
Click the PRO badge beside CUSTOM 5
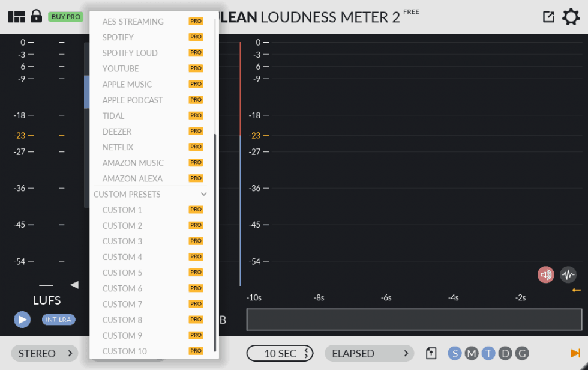pos(196,273)
